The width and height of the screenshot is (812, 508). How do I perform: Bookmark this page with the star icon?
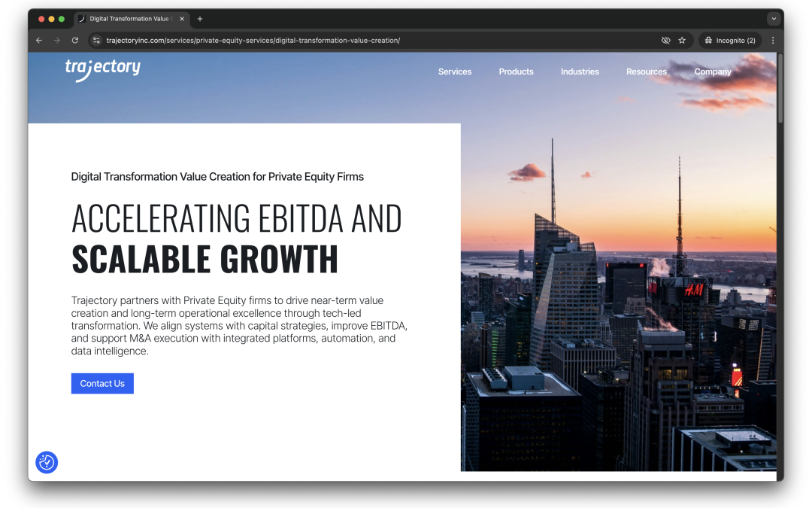point(682,41)
